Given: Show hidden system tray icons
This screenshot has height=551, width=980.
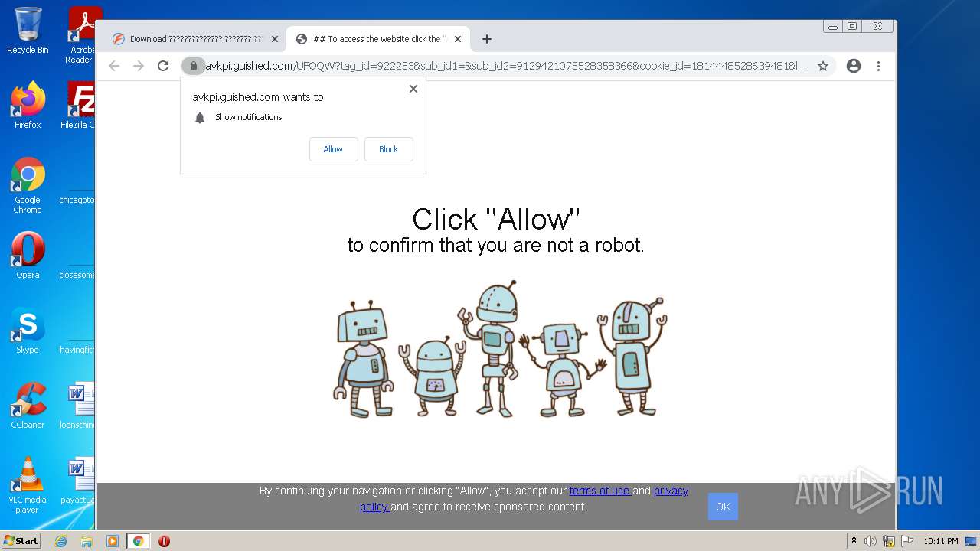Looking at the screenshot, I should [854, 541].
